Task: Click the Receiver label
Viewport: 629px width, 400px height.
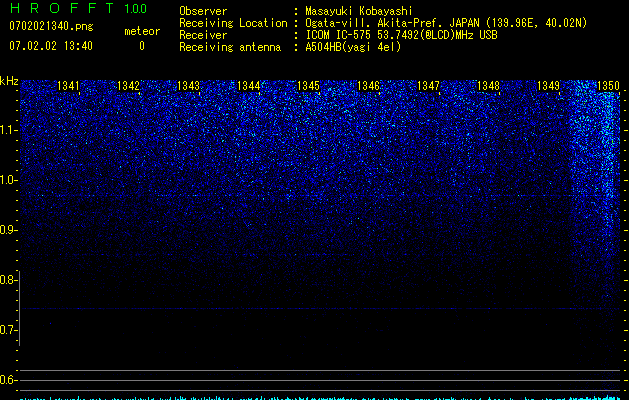Action: (x=203, y=35)
